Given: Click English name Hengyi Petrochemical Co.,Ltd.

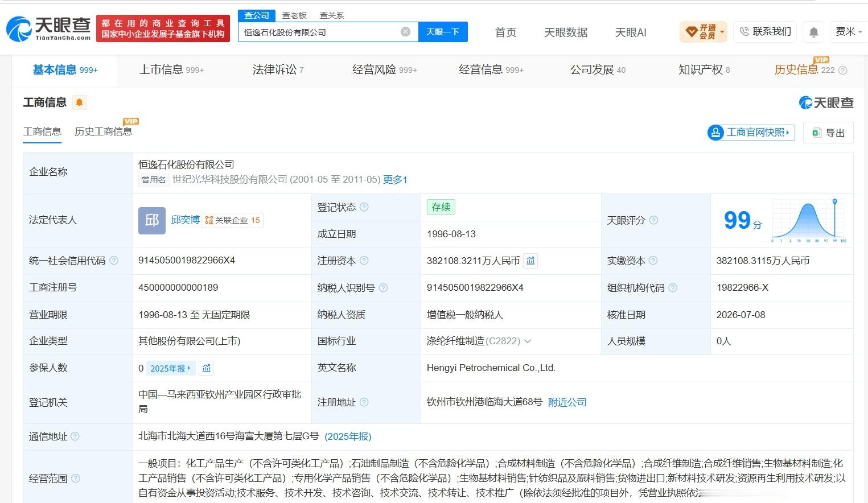Looking at the screenshot, I should click(491, 368).
